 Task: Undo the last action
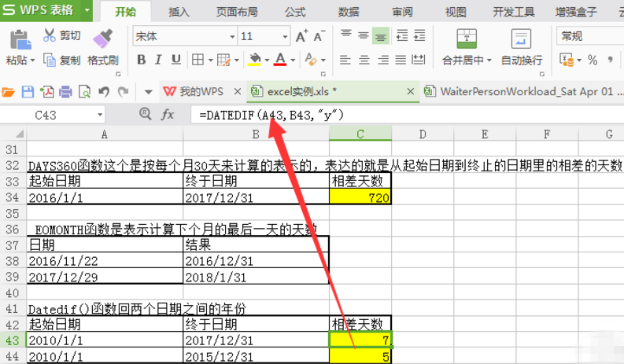click(x=104, y=92)
